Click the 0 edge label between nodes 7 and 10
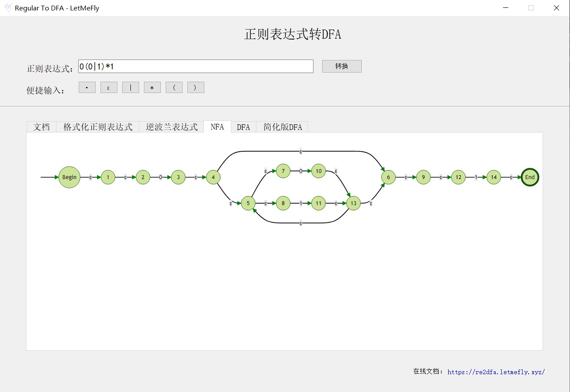570x392 pixels. pos(301,171)
